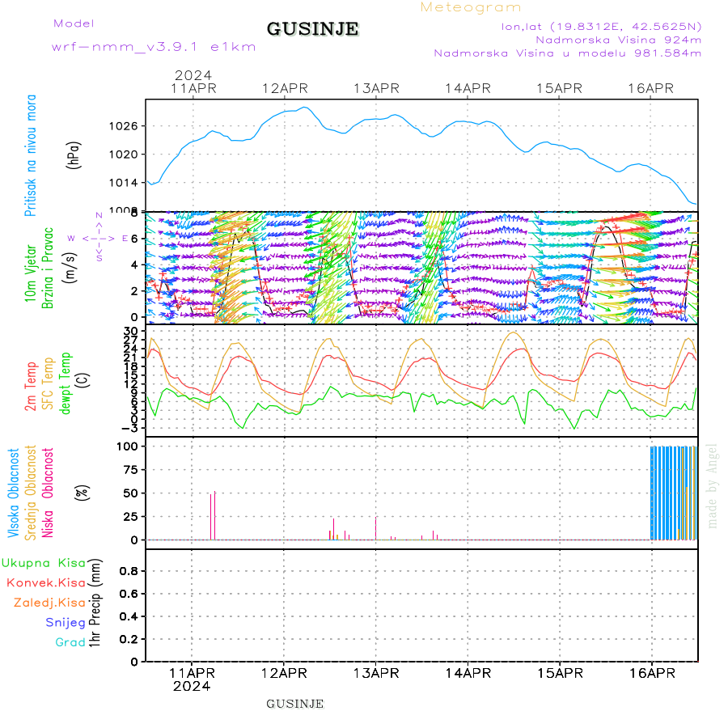728x728 pixels.
Task: Click the 1014 pressure tick value
Action: click(x=124, y=183)
